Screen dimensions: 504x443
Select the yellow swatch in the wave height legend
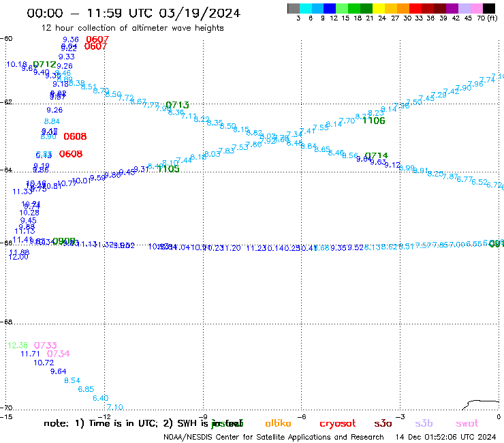[379, 9]
